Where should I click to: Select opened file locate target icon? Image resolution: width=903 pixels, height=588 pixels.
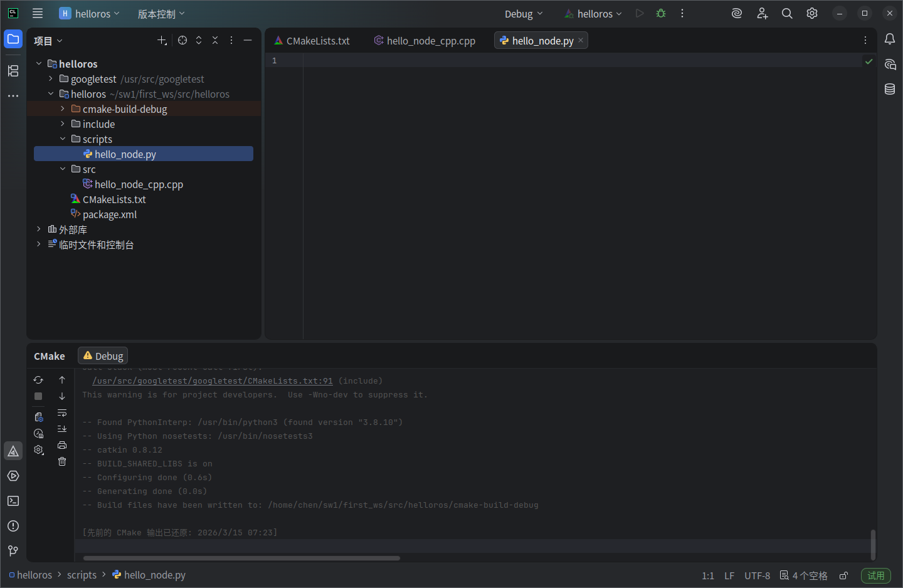[x=182, y=40]
